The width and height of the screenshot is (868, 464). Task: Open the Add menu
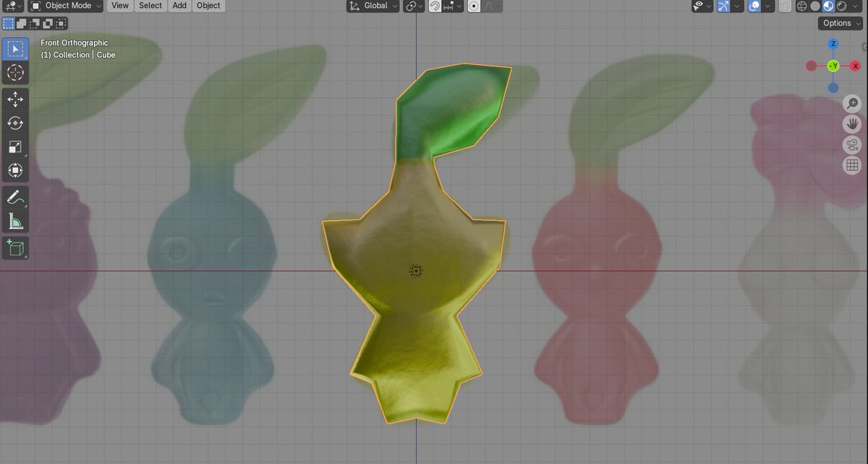(179, 6)
